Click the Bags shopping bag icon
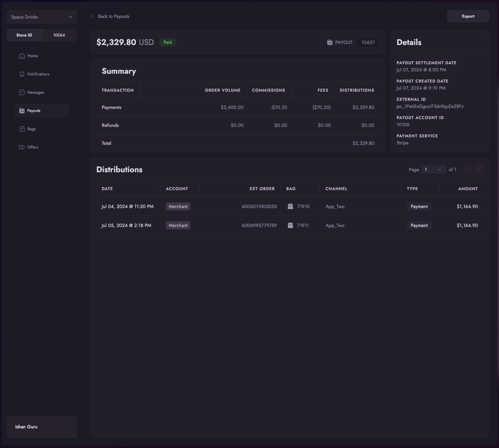The height and width of the screenshot is (448, 499). pyautogui.click(x=22, y=129)
